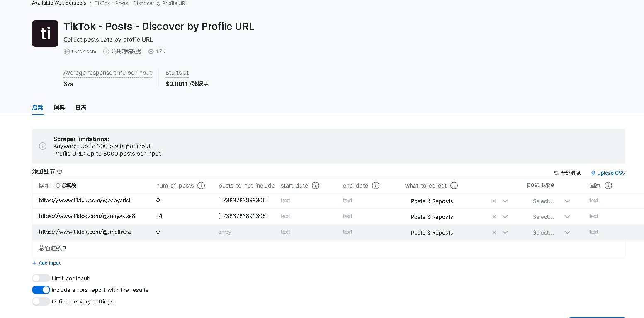Click the 总通道数 3 total text

[53, 248]
